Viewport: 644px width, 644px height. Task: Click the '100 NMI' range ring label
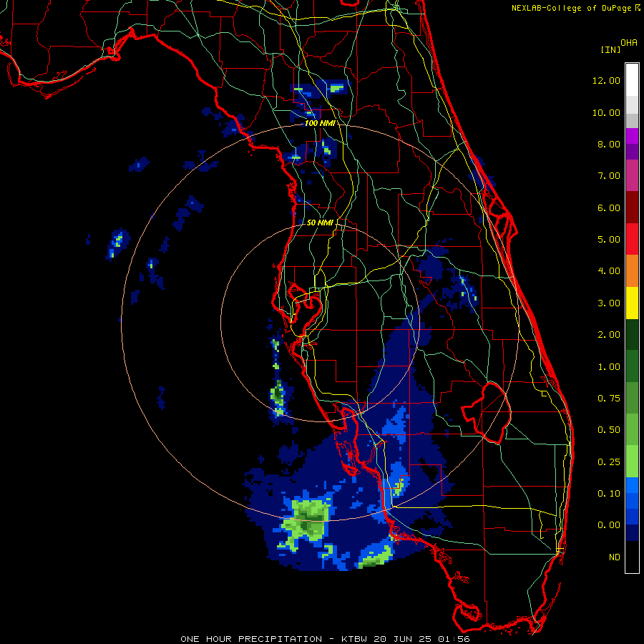click(320, 123)
